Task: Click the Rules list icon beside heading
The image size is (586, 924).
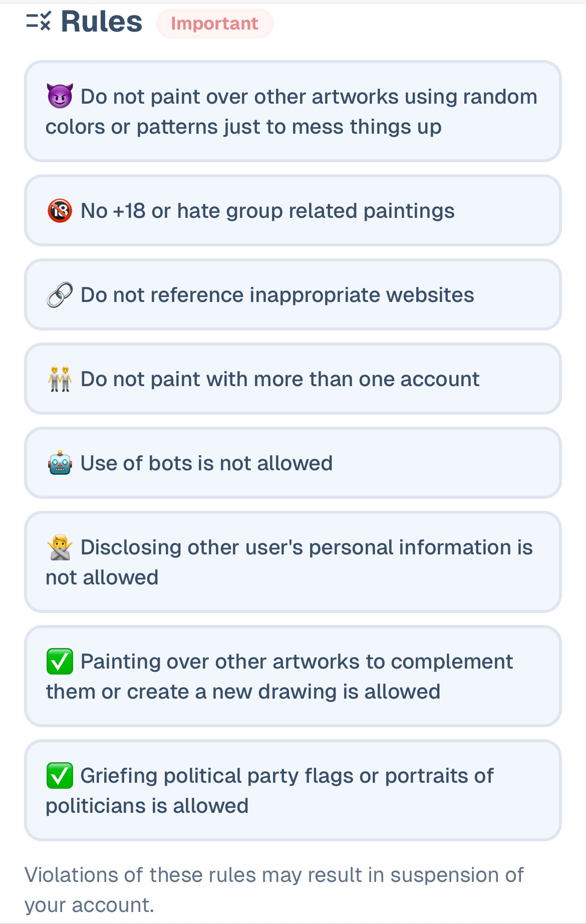Action: coord(39,22)
